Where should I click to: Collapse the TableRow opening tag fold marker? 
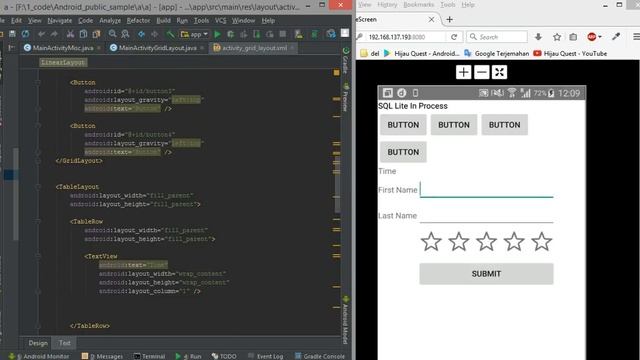38,221
